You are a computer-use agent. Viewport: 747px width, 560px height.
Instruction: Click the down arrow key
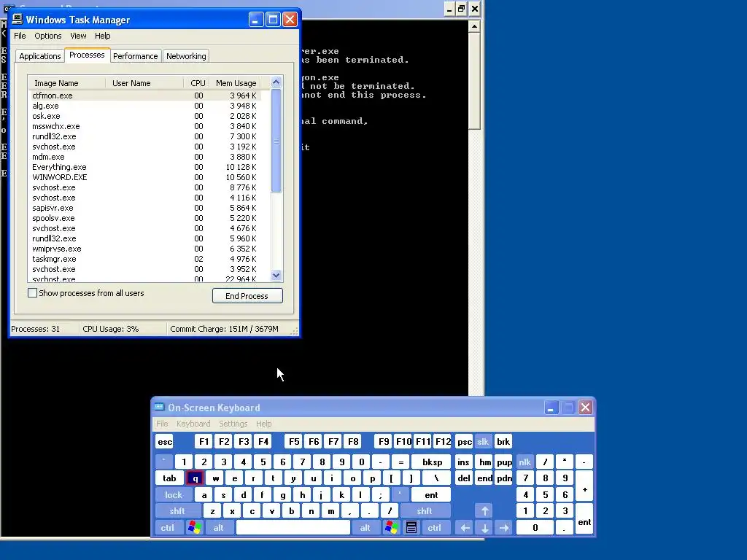484,528
